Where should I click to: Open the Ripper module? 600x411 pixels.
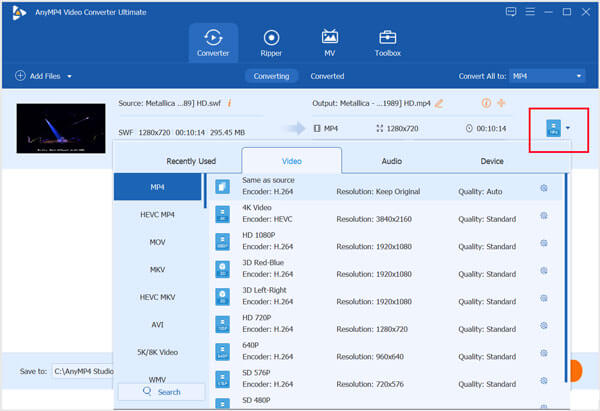pos(271,42)
